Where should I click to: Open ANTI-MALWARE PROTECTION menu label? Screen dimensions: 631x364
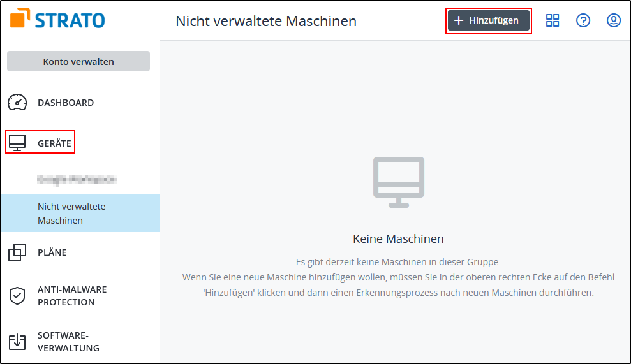coord(72,296)
